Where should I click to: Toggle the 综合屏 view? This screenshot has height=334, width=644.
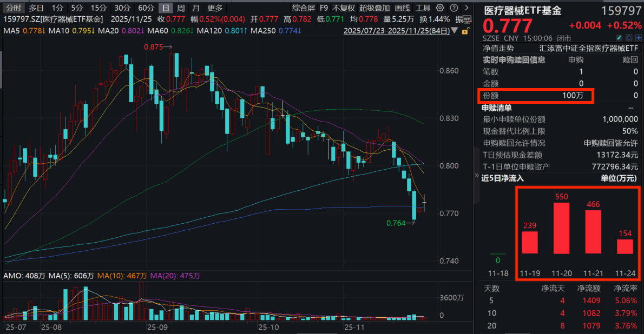point(303,8)
